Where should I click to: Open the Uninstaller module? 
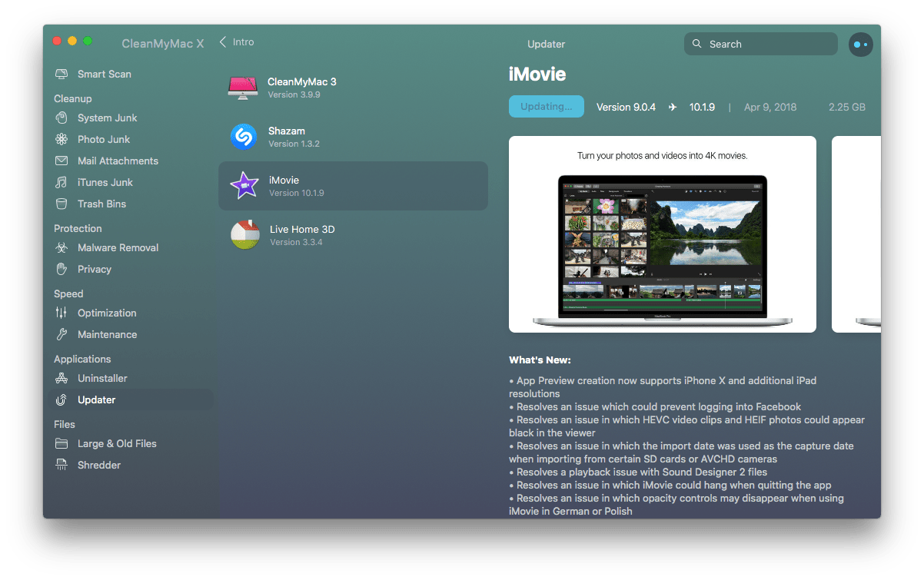(103, 378)
